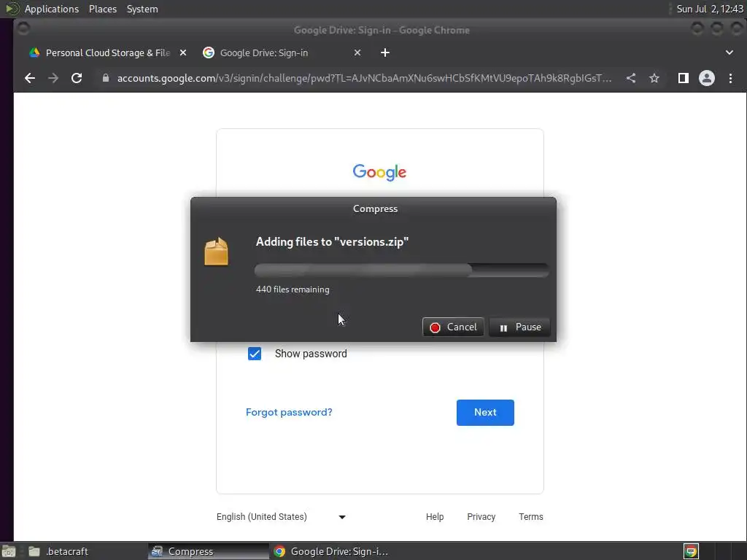Viewport: 747px width, 560px height.
Task: Click the Google favicon on sign-in tab
Action: coord(208,52)
